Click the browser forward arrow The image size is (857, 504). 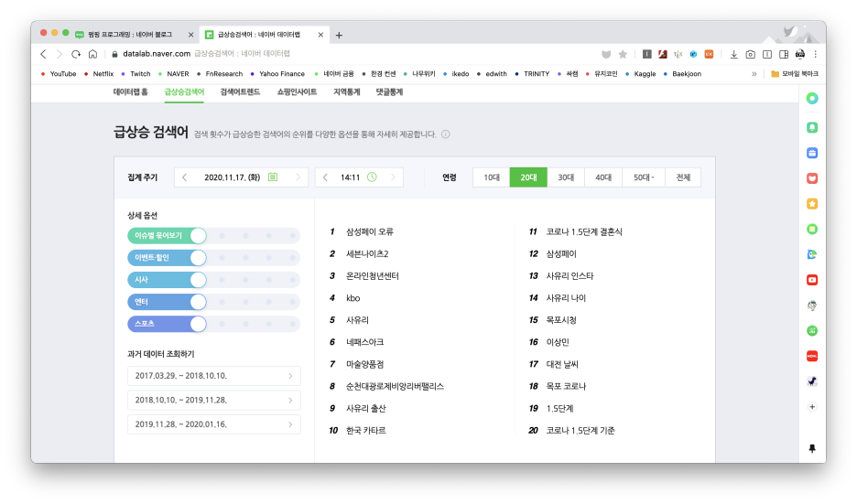tap(60, 54)
